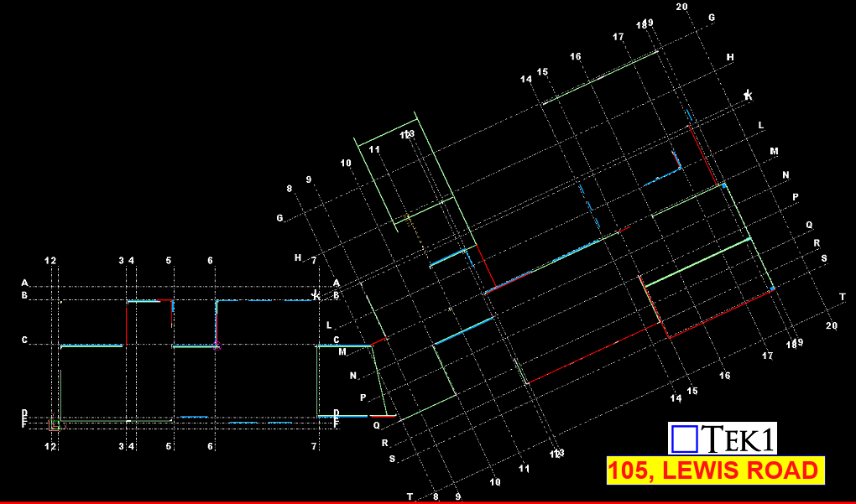Click the 'N' label left of lower 'P'

[x=353, y=375]
